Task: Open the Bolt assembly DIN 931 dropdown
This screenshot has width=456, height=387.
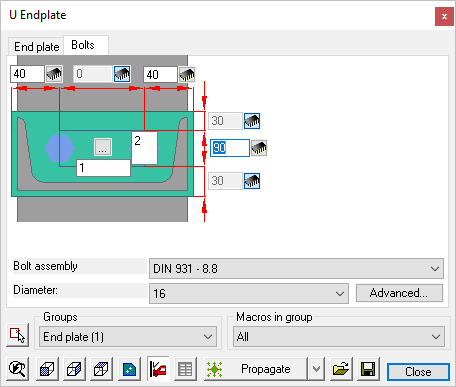Action: [296, 268]
